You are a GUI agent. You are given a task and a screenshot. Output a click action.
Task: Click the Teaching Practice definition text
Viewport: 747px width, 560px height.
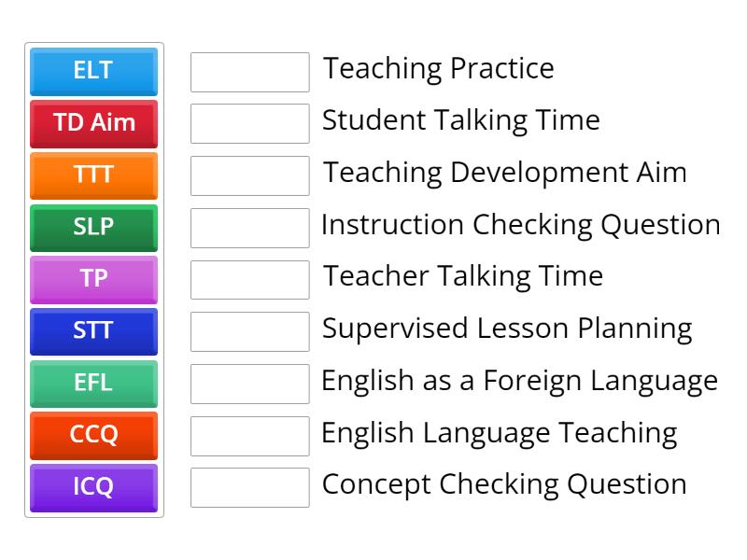(439, 69)
